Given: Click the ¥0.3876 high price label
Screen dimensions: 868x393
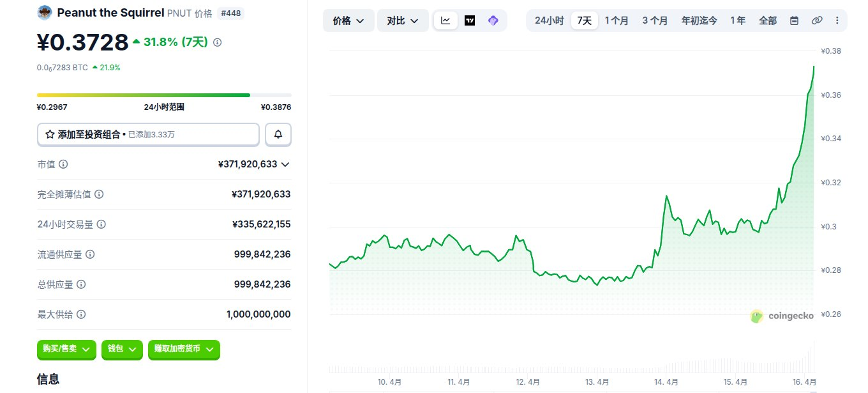Looking at the screenshot, I should (x=276, y=107).
